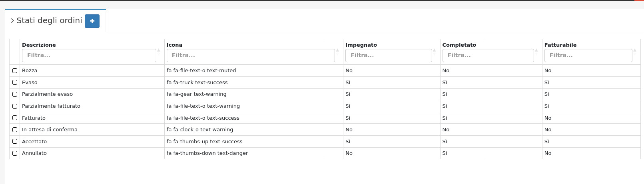Image resolution: width=644 pixels, height=184 pixels.
Task: Sort by the Descrizione column arrow
Action: 159,50
